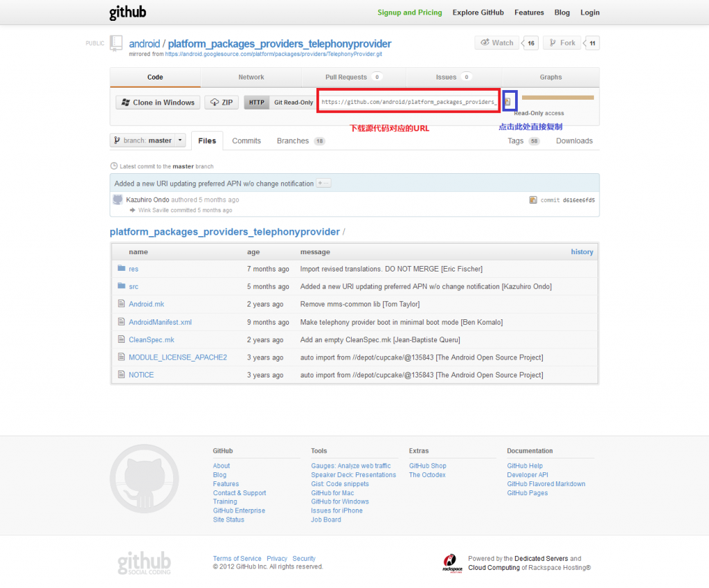This screenshot has height=588, width=709.
Task: Select the Files subtab
Action: 207,141
